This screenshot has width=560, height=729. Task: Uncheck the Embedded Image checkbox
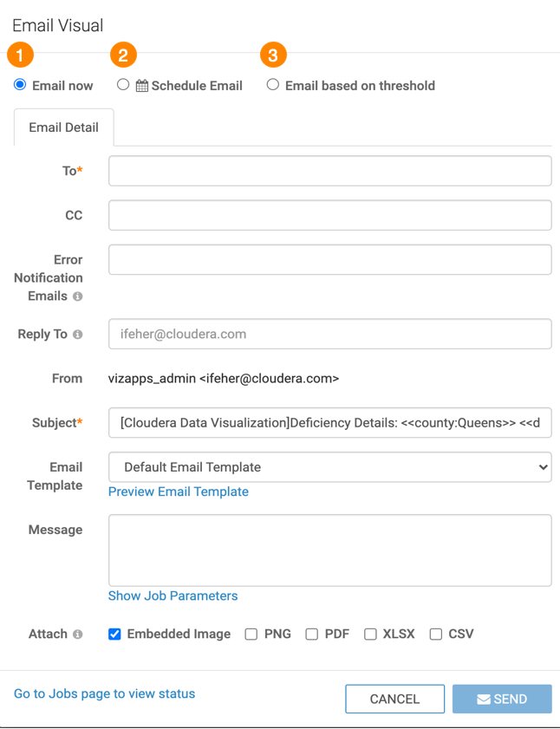114,635
